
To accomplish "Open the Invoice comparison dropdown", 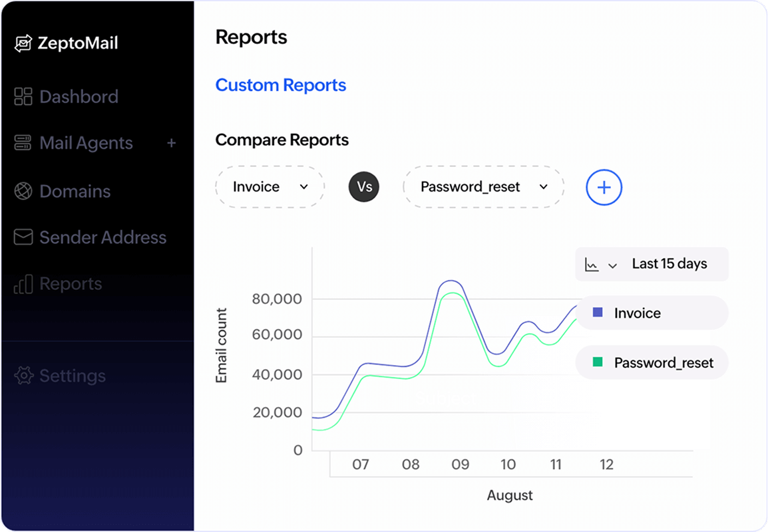I will 270,187.
